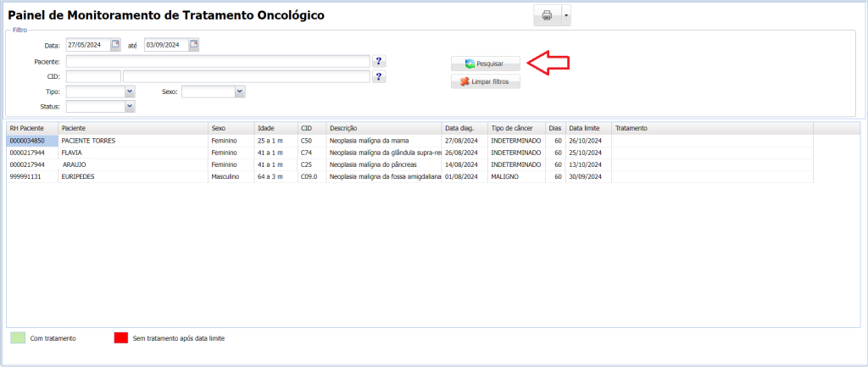Open the print options dropdown arrow
The width and height of the screenshot is (868, 367).
(x=566, y=15)
